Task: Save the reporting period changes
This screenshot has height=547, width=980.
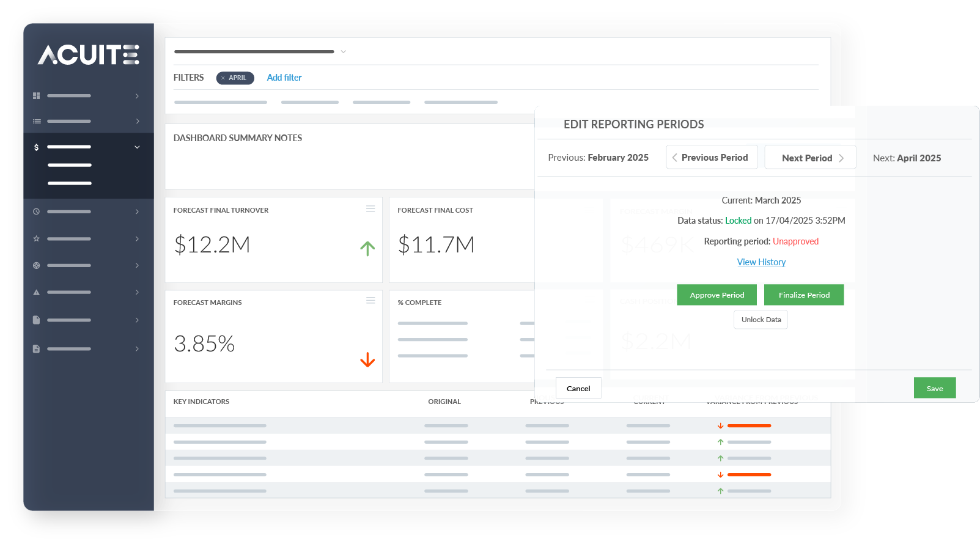Action: click(935, 388)
